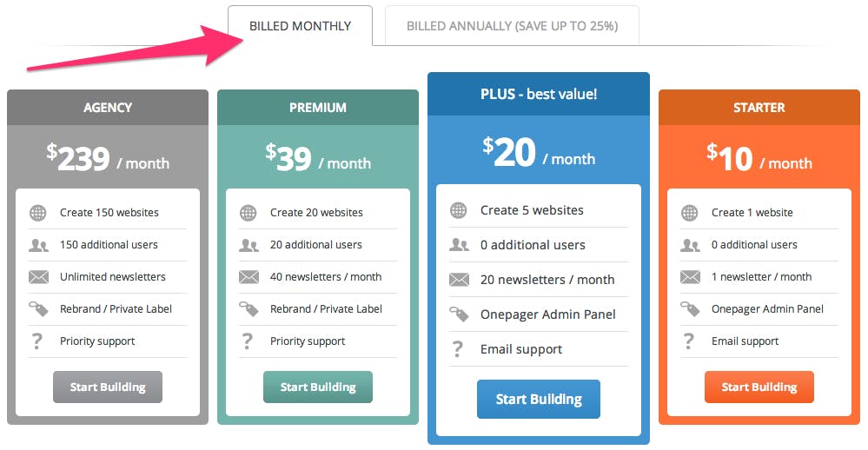868x450 pixels.
Task: Select the Billed Annually tab
Action: (512, 26)
